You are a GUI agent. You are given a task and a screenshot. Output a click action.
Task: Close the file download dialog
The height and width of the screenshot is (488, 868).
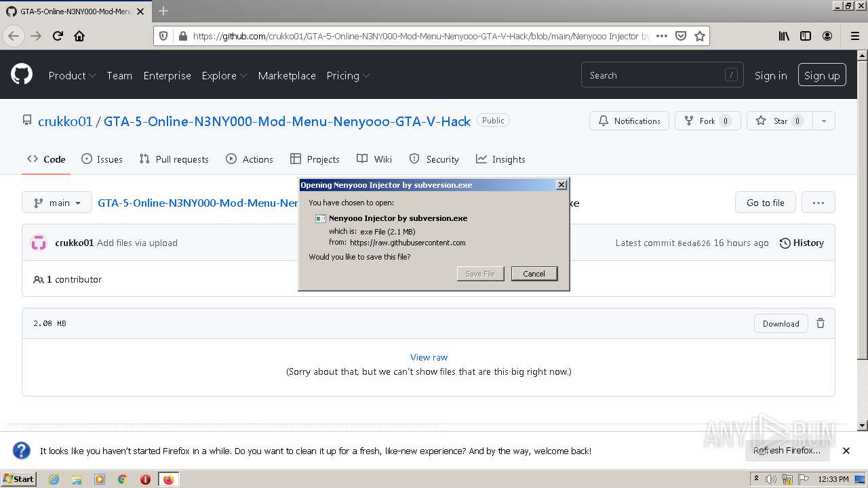[x=561, y=185]
